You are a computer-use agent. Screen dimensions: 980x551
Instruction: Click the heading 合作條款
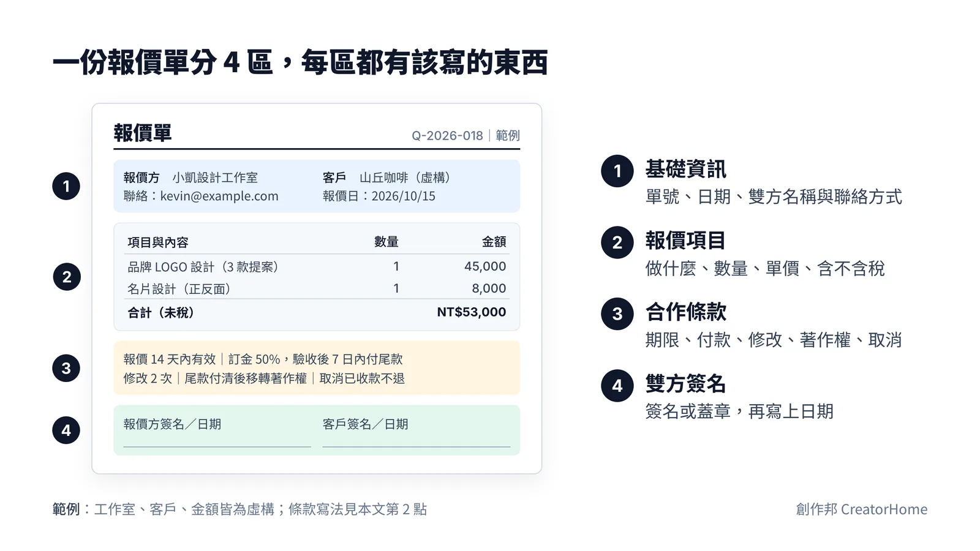coord(685,312)
